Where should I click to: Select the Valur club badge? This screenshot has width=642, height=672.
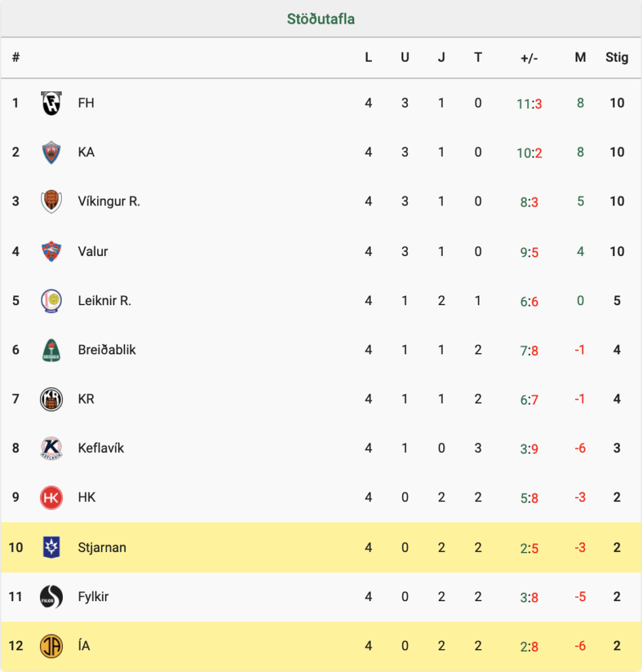[x=51, y=251]
